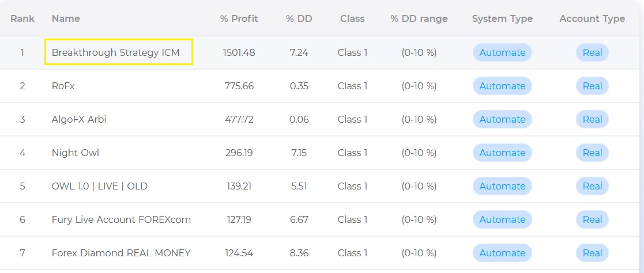Sort by the % DD column header
Viewport: 644px width, 273px height.
(299, 18)
